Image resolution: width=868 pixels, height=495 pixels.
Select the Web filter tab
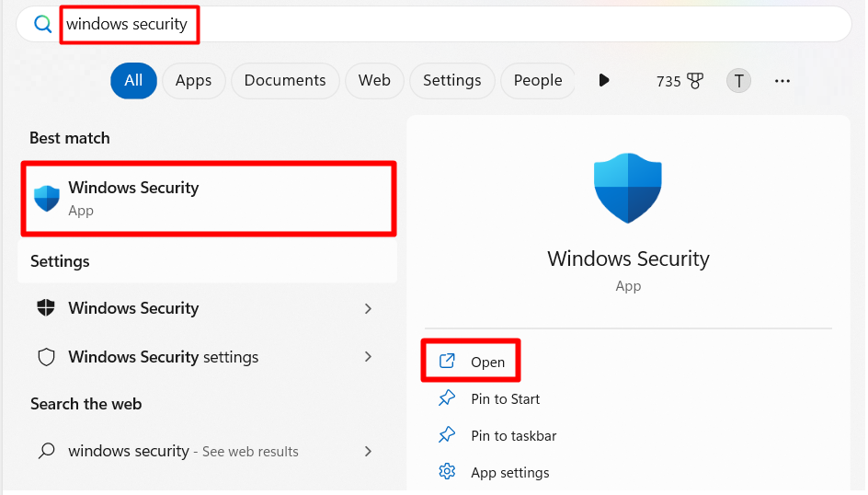(x=374, y=81)
